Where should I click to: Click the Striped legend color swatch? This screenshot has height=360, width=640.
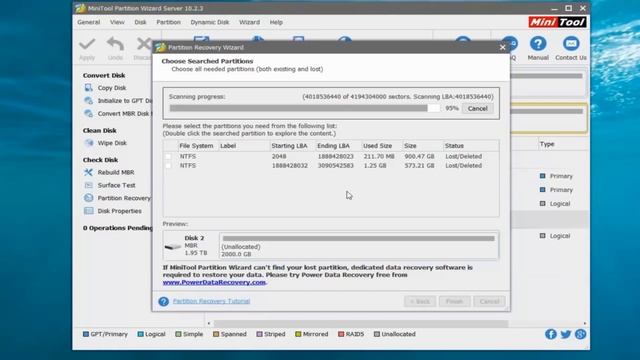tap(259, 334)
